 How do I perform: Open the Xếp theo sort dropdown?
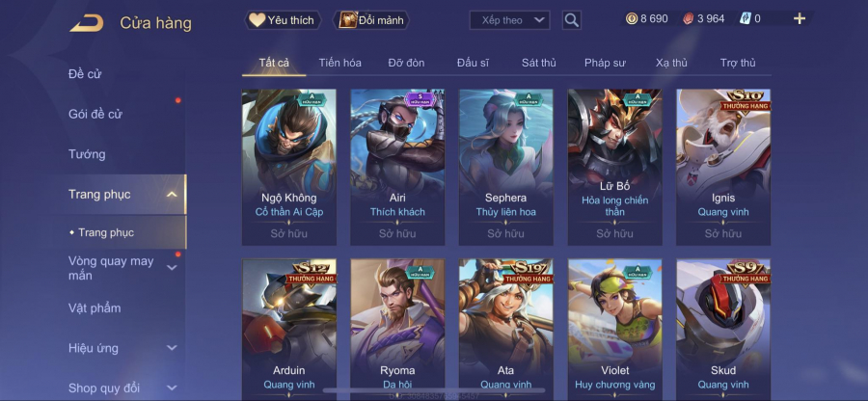(x=509, y=20)
